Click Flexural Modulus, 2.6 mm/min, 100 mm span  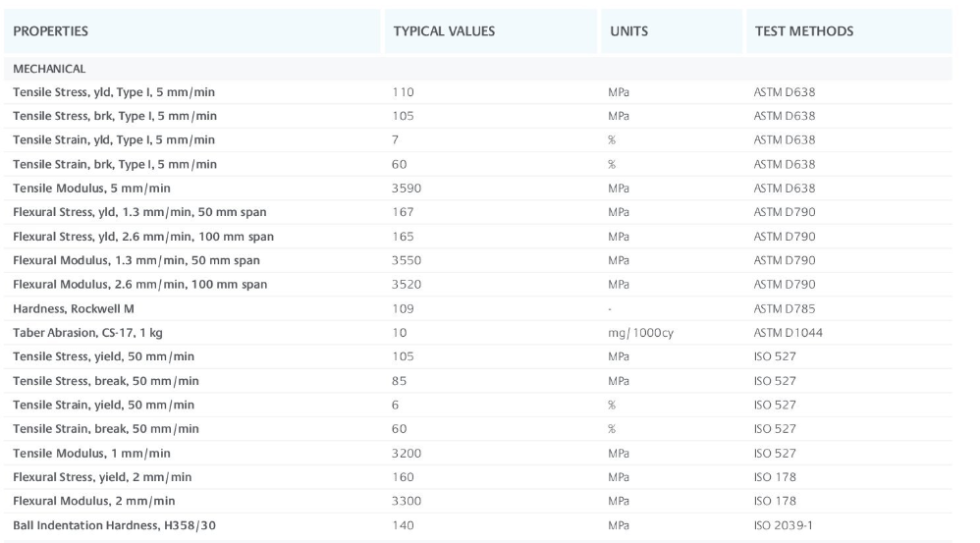[140, 285]
